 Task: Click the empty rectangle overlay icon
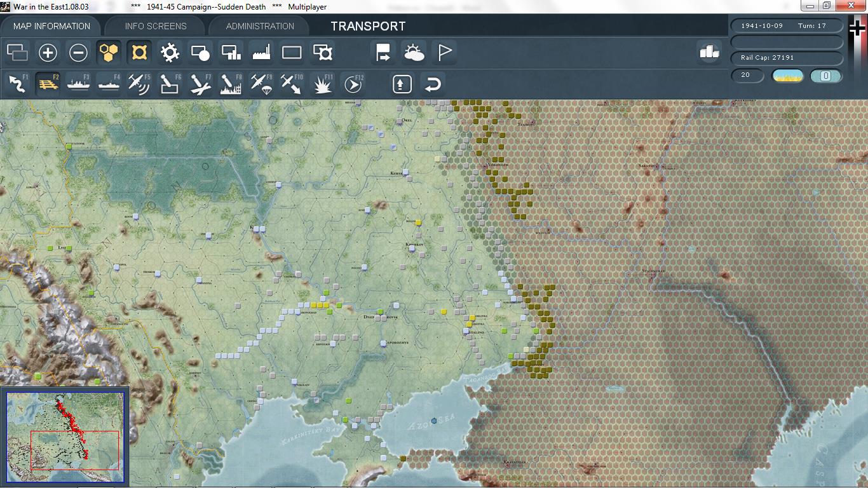coord(292,52)
